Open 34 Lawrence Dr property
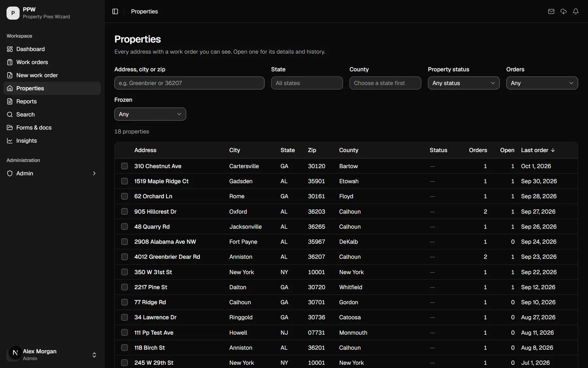Screen dimensions: 588x368 coord(155,317)
